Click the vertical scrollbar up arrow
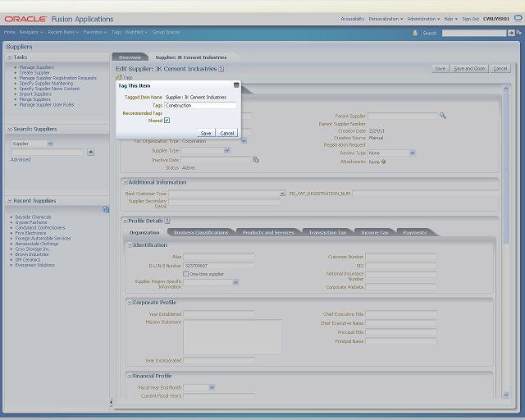 click(506, 89)
